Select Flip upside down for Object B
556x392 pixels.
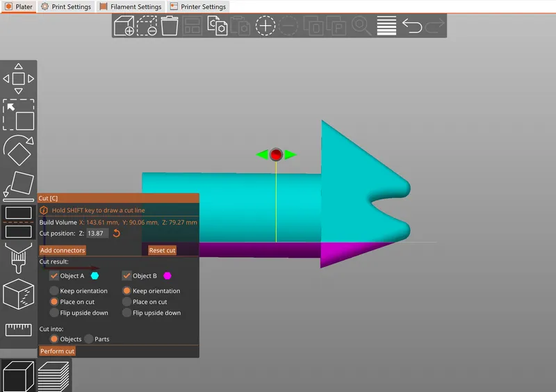(x=126, y=313)
